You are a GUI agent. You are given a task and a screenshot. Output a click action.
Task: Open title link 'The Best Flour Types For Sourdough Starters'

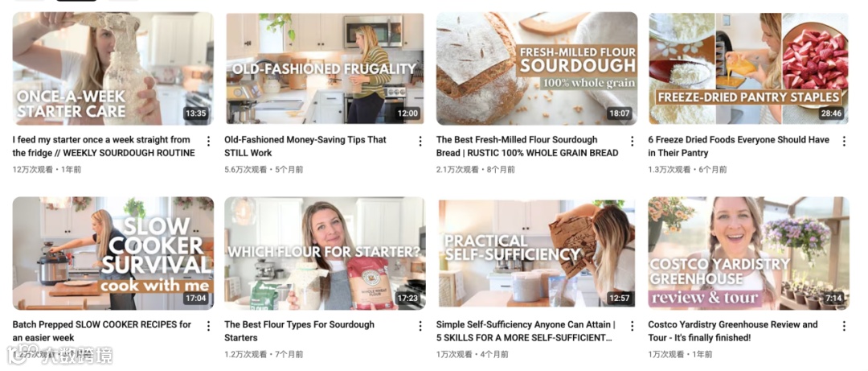click(300, 331)
